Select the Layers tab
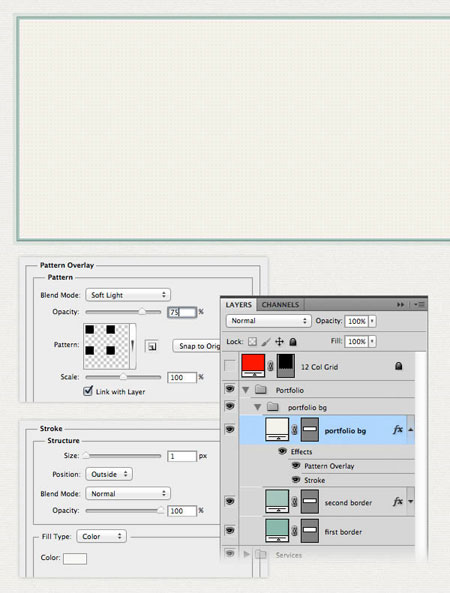The width and height of the screenshot is (450, 593). 239,305
